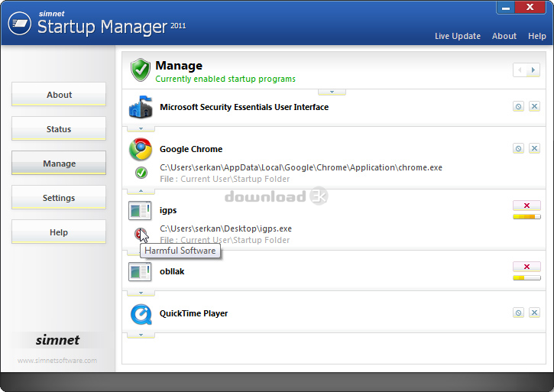The height and width of the screenshot is (392, 554).
Task: Select the obllak program icon
Action: pos(140,271)
